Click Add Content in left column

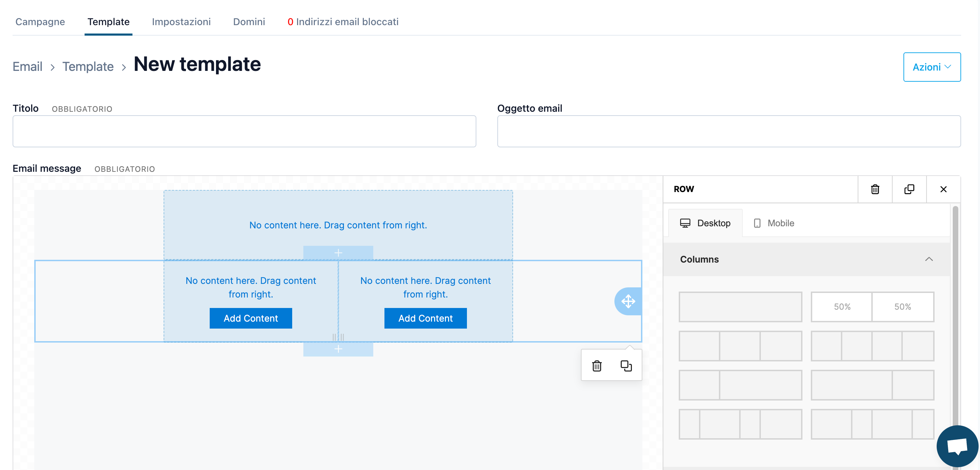click(x=251, y=318)
